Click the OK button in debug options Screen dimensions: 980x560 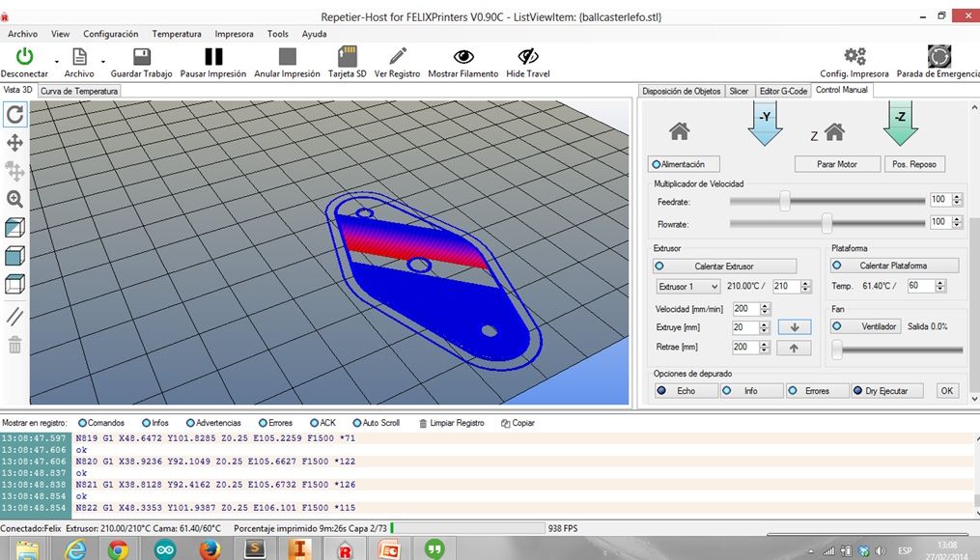947,391
